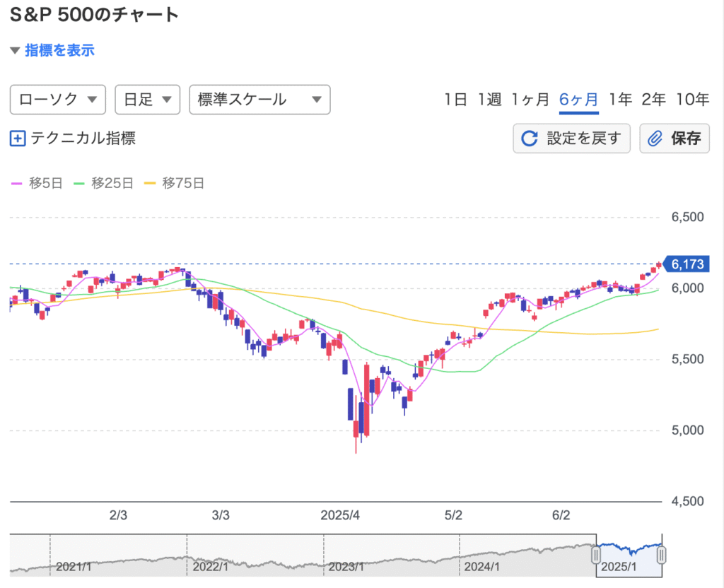Select the 1週 range tab
Image resolution: width=724 pixels, height=588 pixels.
[489, 99]
